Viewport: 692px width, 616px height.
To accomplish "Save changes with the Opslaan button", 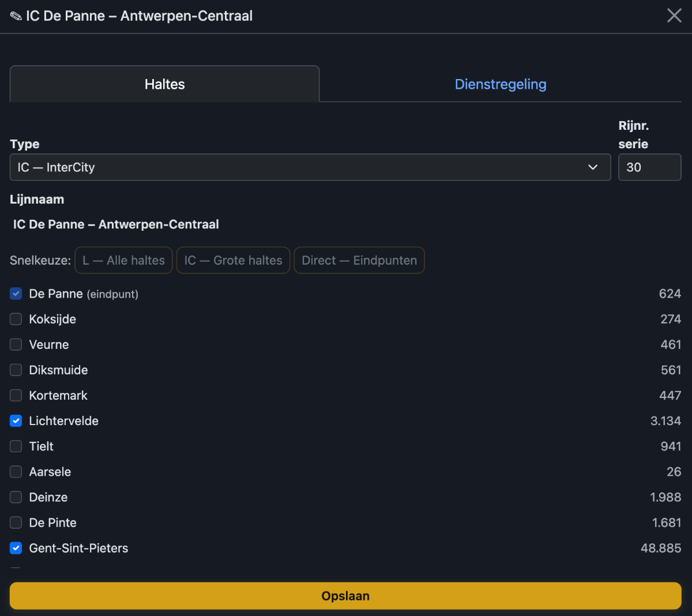I will coord(345,596).
